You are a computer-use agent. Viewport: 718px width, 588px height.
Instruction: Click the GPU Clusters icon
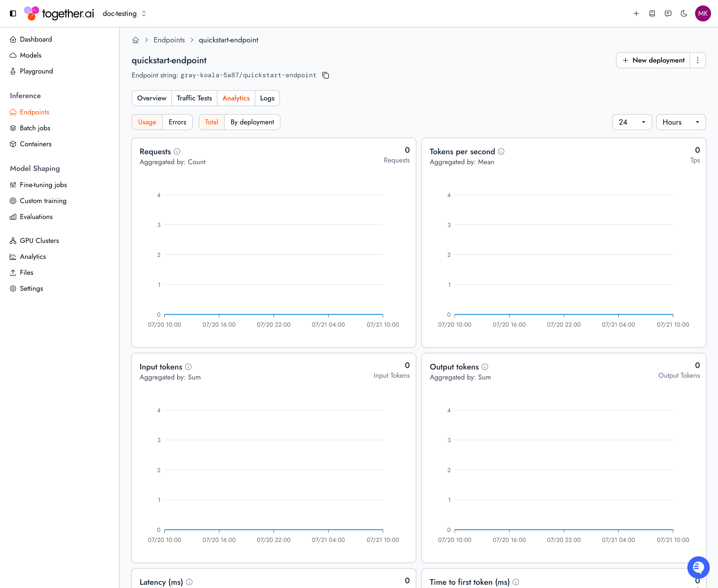(13, 241)
